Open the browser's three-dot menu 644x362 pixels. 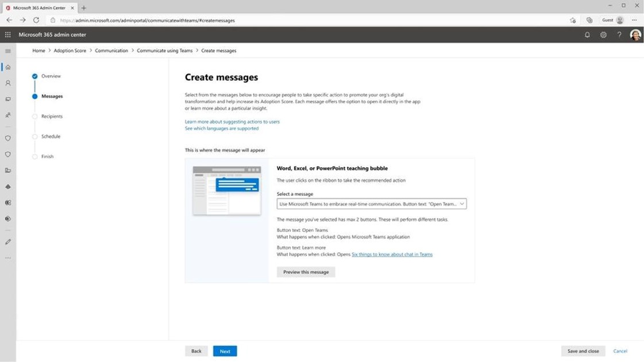634,20
